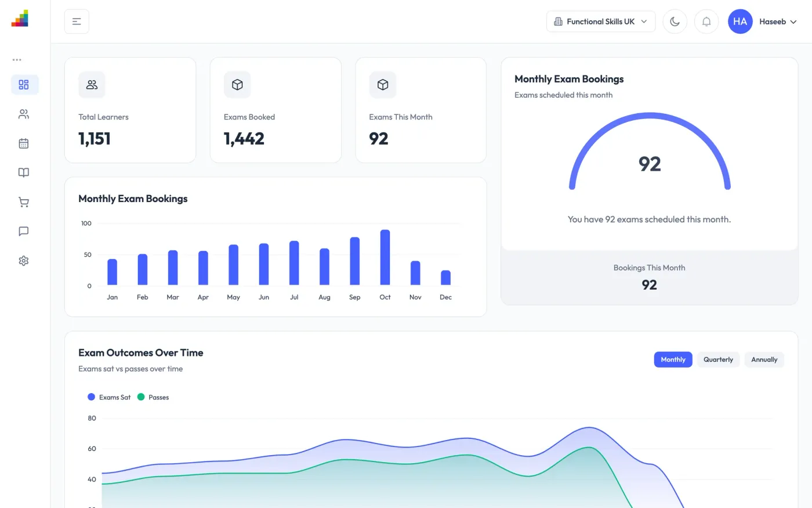The image size is (812, 508).
Task: Toggle Passes legend series
Action: (x=153, y=397)
